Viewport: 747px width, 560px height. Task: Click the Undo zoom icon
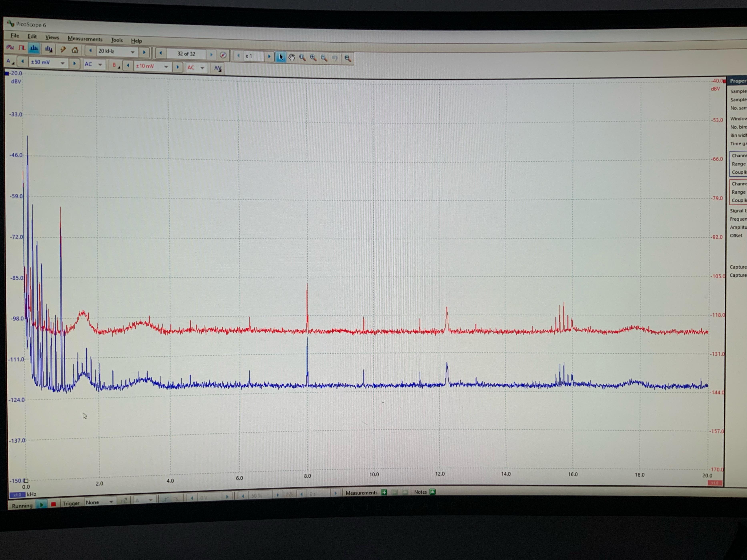(335, 58)
